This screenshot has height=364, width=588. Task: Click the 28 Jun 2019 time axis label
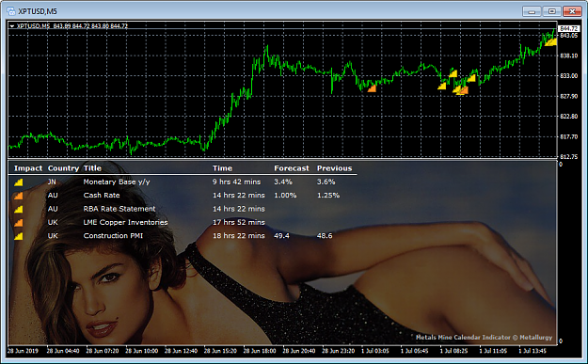(x=23, y=351)
